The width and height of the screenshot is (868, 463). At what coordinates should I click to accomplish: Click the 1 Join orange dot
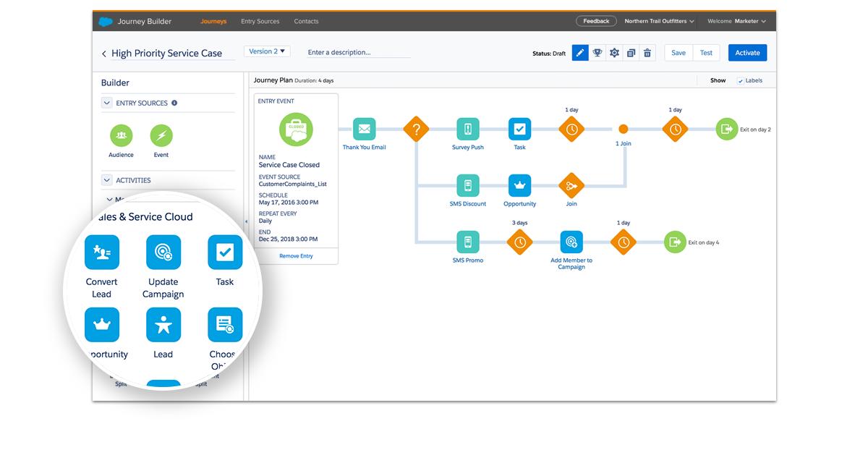point(624,129)
